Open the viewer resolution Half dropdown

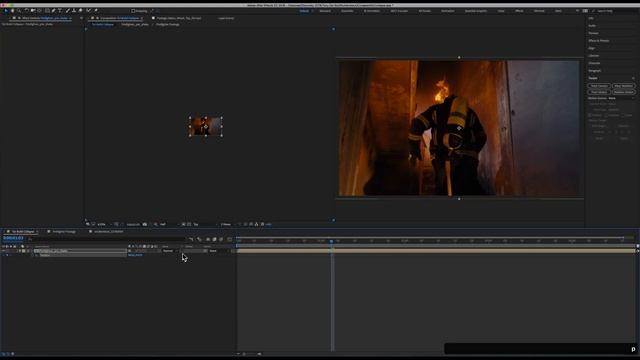coord(169,224)
